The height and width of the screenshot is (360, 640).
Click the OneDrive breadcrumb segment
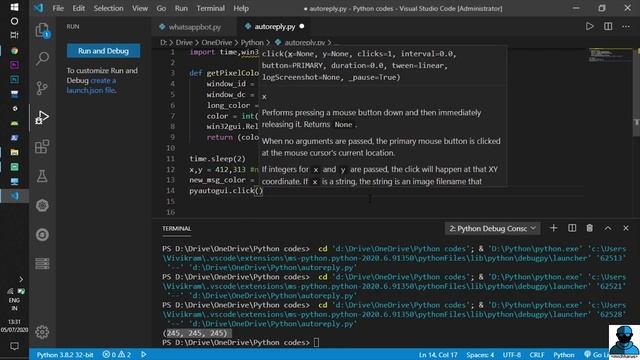coord(216,42)
